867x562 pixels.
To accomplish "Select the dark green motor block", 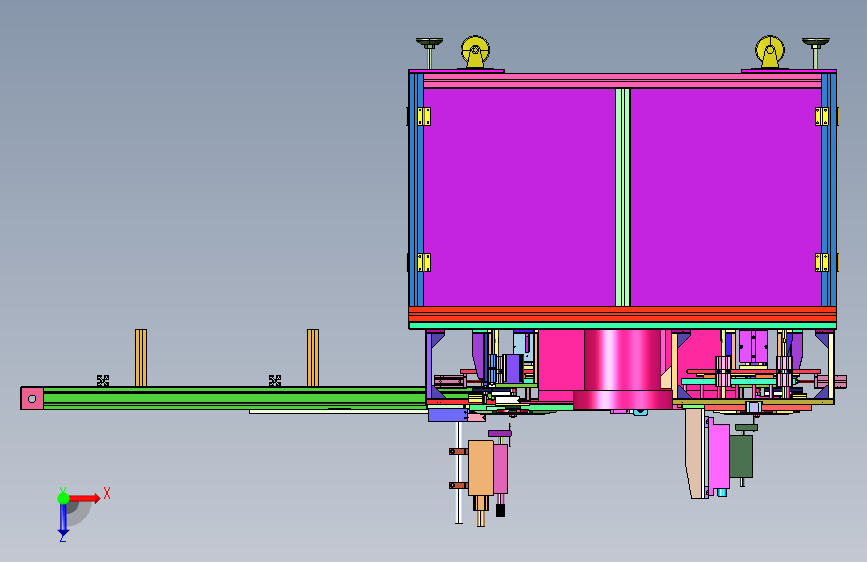I will click(x=741, y=456).
